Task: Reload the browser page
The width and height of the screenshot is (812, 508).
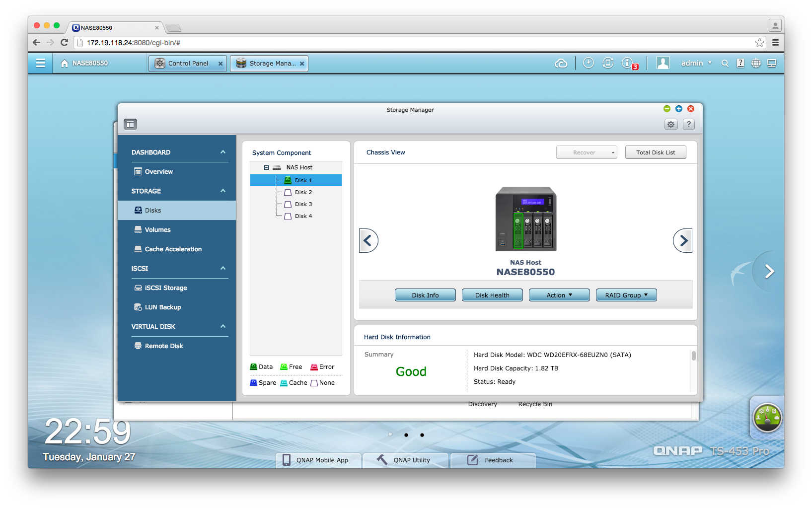Action: click(x=64, y=43)
